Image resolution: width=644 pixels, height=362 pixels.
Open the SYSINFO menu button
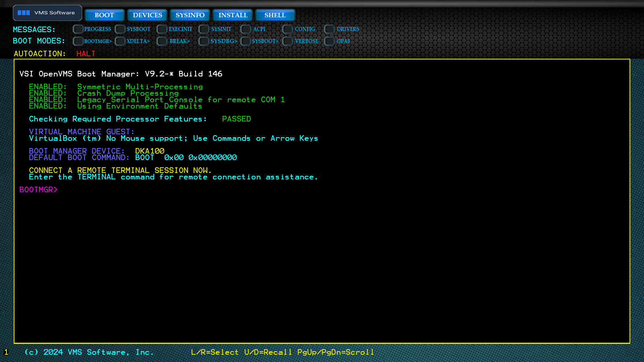coord(190,15)
